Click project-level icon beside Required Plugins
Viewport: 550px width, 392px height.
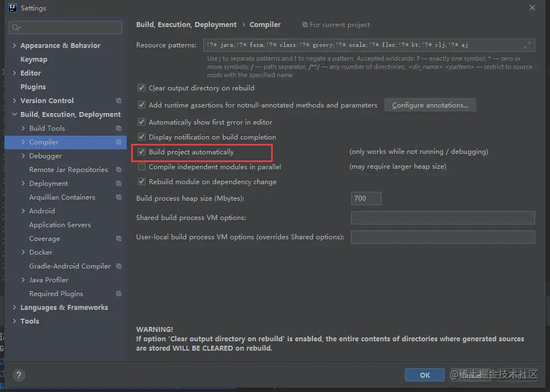click(119, 294)
